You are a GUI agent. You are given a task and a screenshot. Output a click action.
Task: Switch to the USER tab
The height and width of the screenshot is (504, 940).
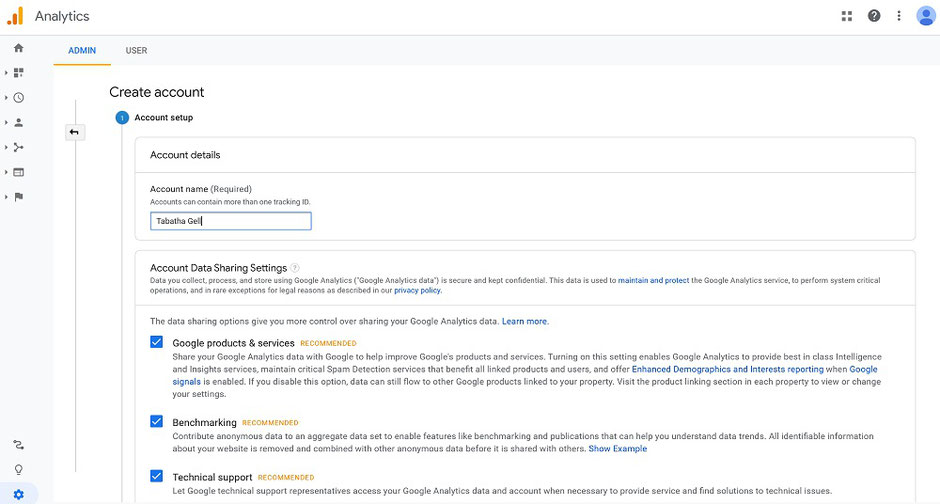(136, 50)
